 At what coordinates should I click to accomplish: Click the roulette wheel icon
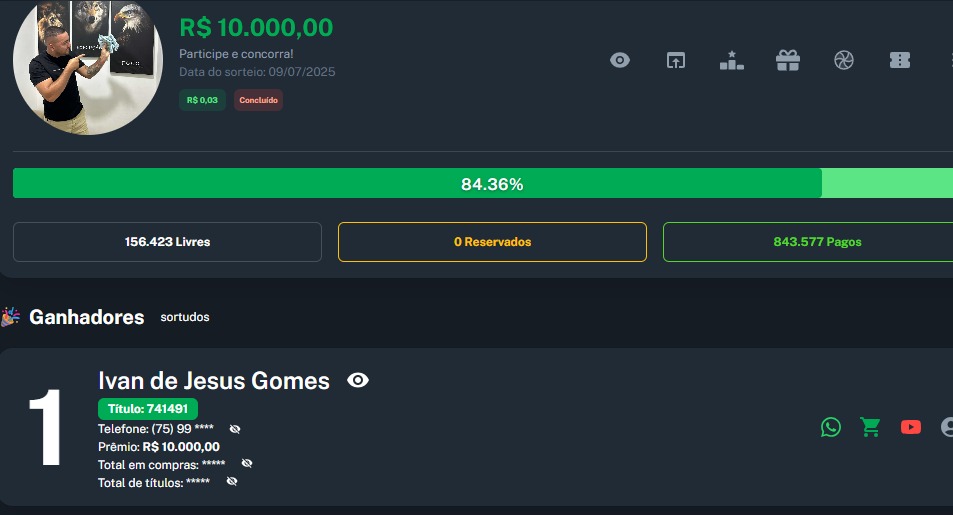coord(844,60)
